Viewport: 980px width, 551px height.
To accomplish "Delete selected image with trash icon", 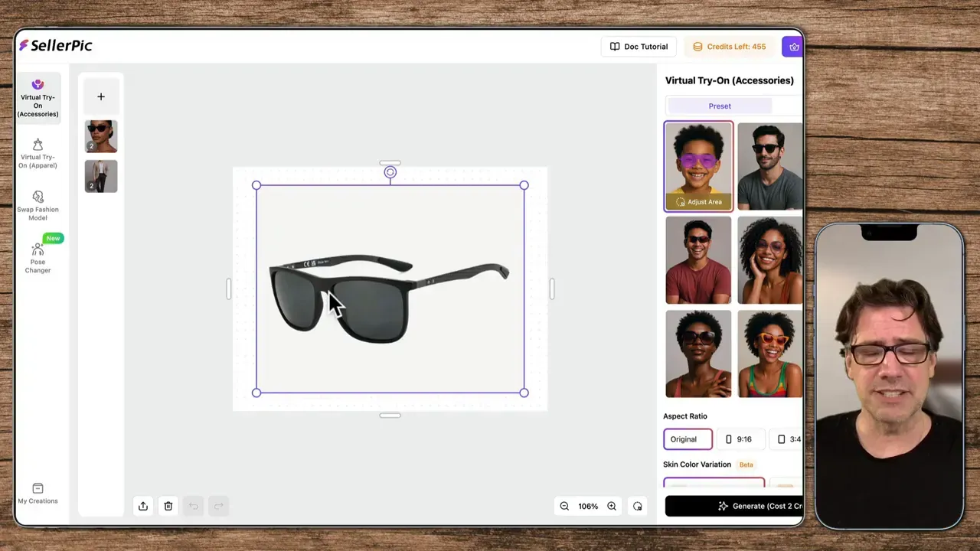I will [x=168, y=506].
